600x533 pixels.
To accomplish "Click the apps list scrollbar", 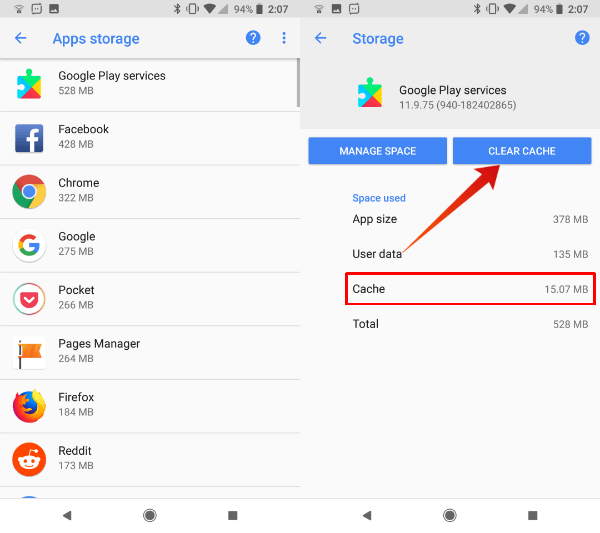I will [298, 83].
